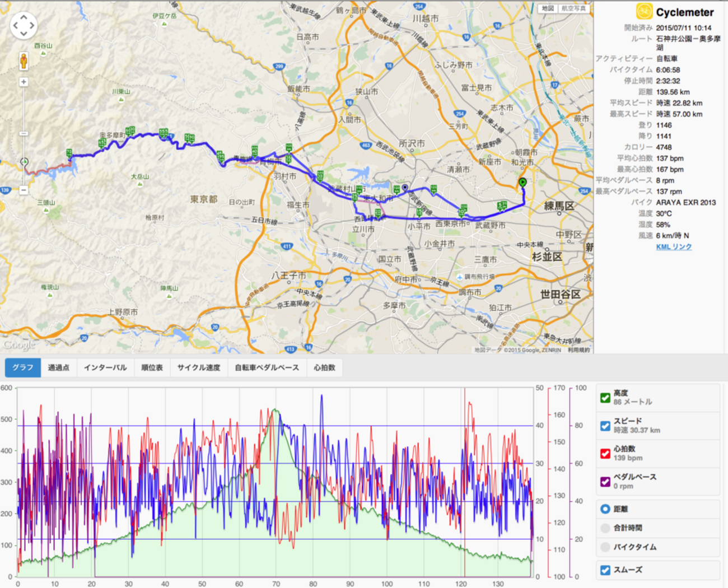
Task: Open the インターバル tab
Action: click(105, 368)
